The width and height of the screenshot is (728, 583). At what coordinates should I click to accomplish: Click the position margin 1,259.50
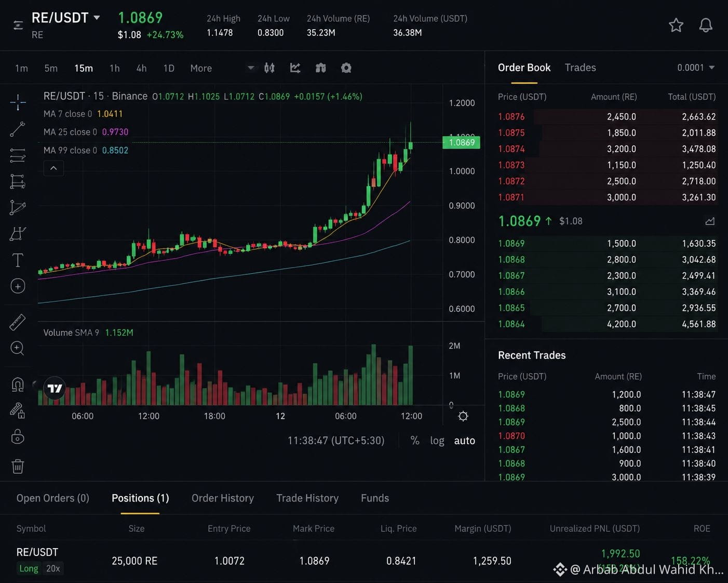tap(492, 561)
